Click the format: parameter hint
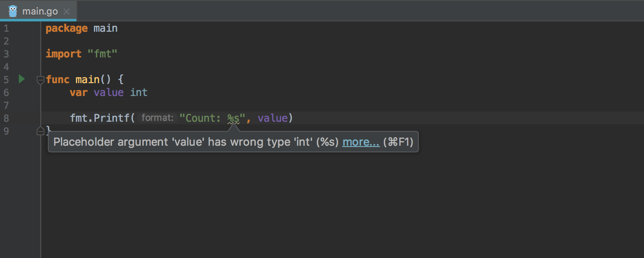The height and width of the screenshot is (258, 644). pos(158,118)
